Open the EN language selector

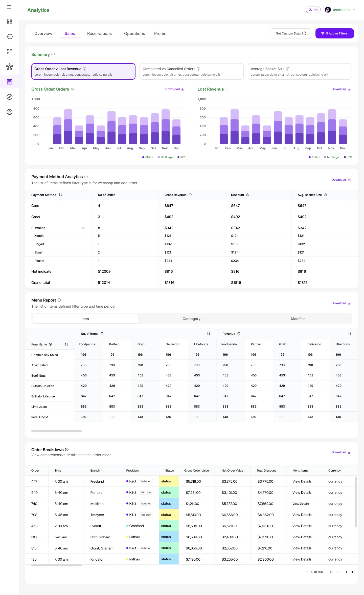313,10
